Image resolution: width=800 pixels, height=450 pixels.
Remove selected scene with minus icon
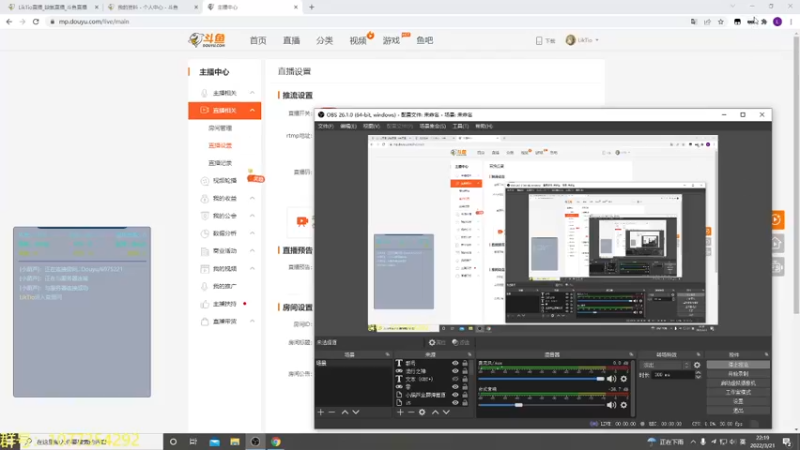(332, 412)
